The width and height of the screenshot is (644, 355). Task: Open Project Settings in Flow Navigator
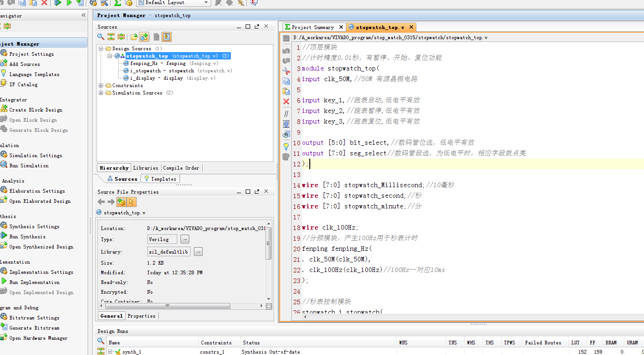(x=31, y=54)
